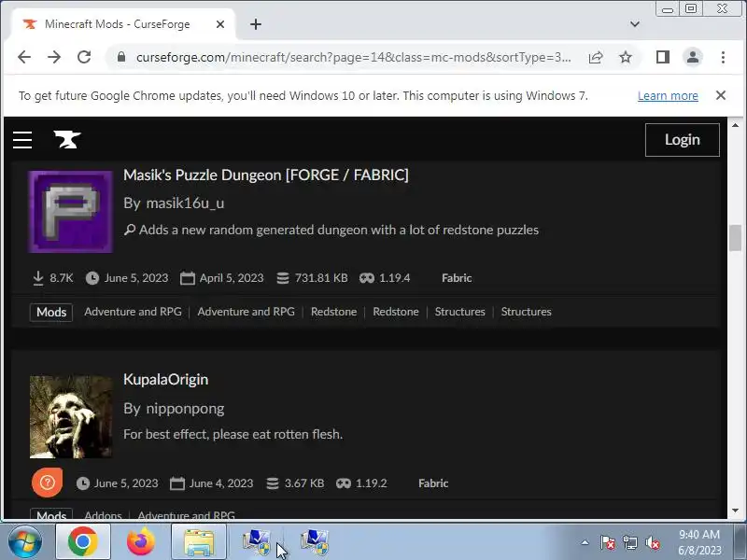Click the Login button
This screenshot has height=560, width=747.
click(x=683, y=140)
